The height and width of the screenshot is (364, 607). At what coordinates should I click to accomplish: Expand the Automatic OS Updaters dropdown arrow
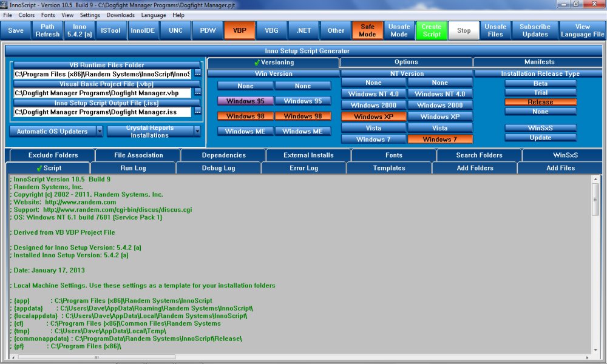tap(100, 132)
